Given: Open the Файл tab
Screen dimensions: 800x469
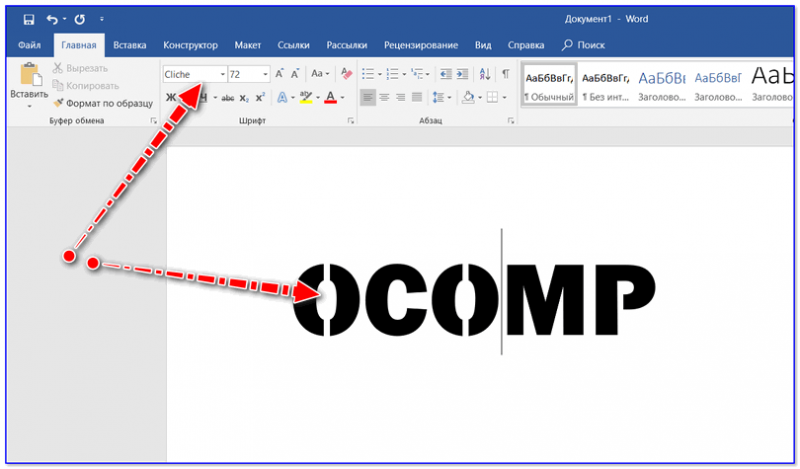Looking at the screenshot, I should 29,45.
